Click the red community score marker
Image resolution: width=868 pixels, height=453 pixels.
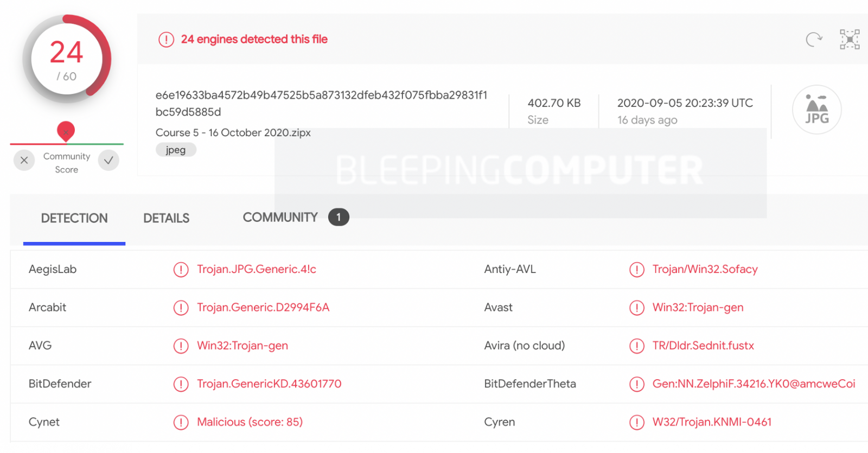pyautogui.click(x=66, y=131)
